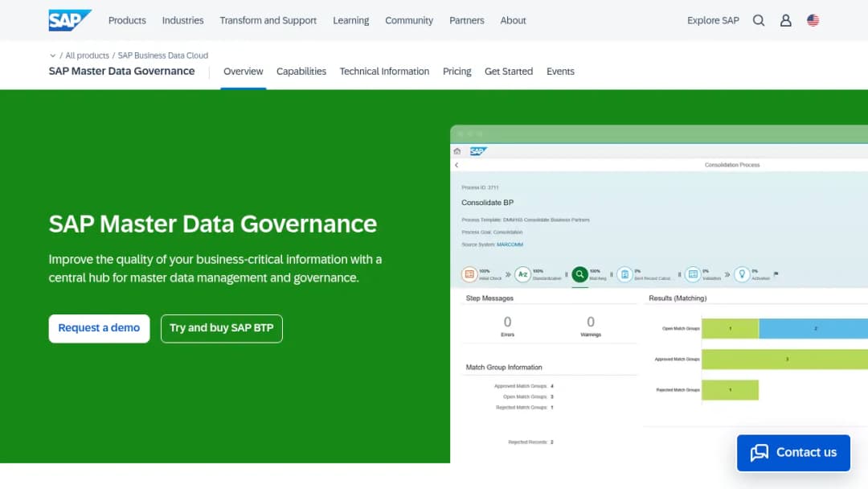The width and height of the screenshot is (868, 489).
Task: Click the green Approved Match Groups bar
Action: (x=785, y=360)
